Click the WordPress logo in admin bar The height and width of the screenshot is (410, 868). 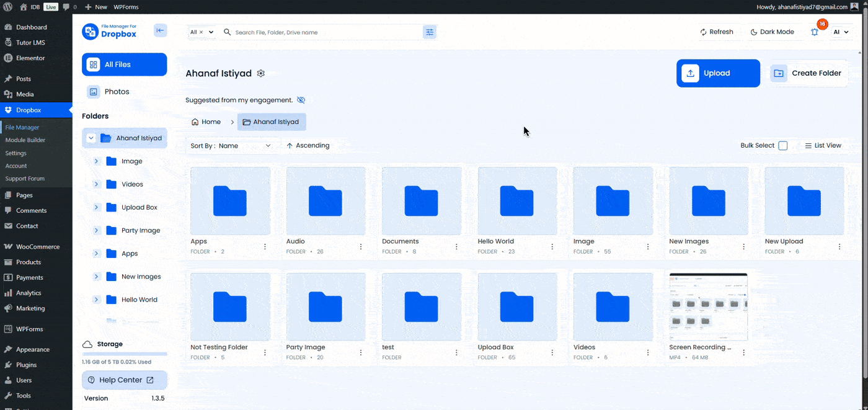[x=8, y=7]
